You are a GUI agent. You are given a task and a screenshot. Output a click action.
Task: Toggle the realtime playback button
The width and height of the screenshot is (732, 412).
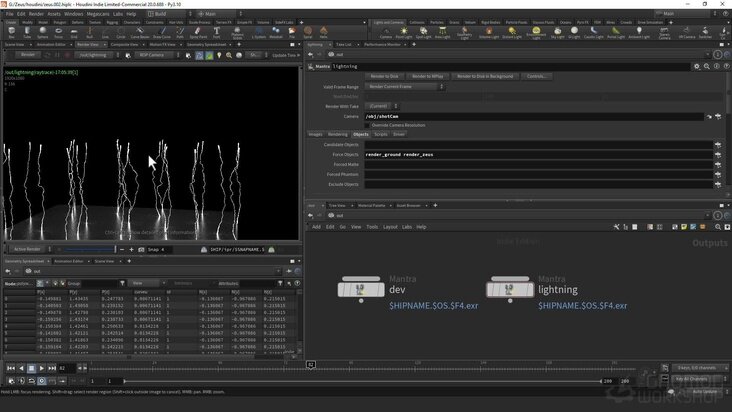click(42, 381)
